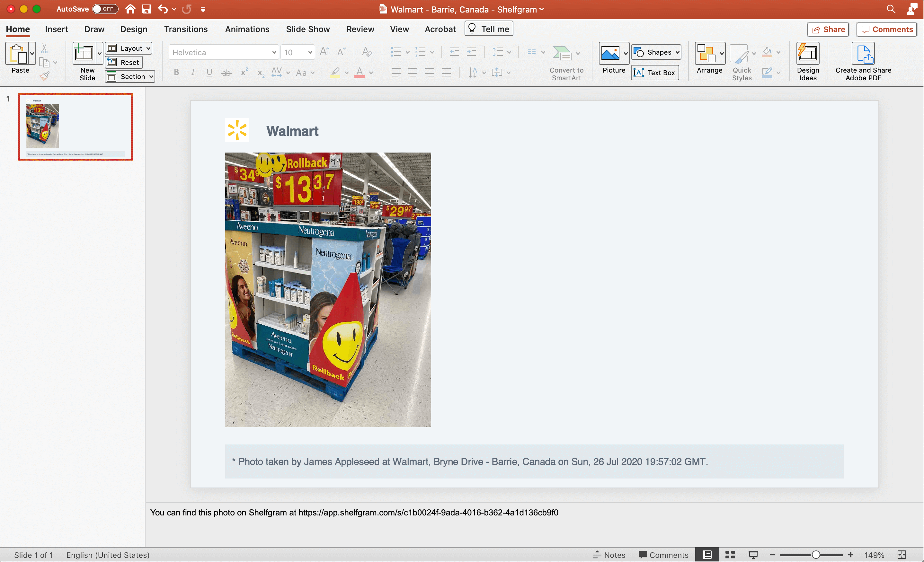Toggle strikethrough formatting
This screenshot has width=924, height=562.
pyautogui.click(x=226, y=72)
